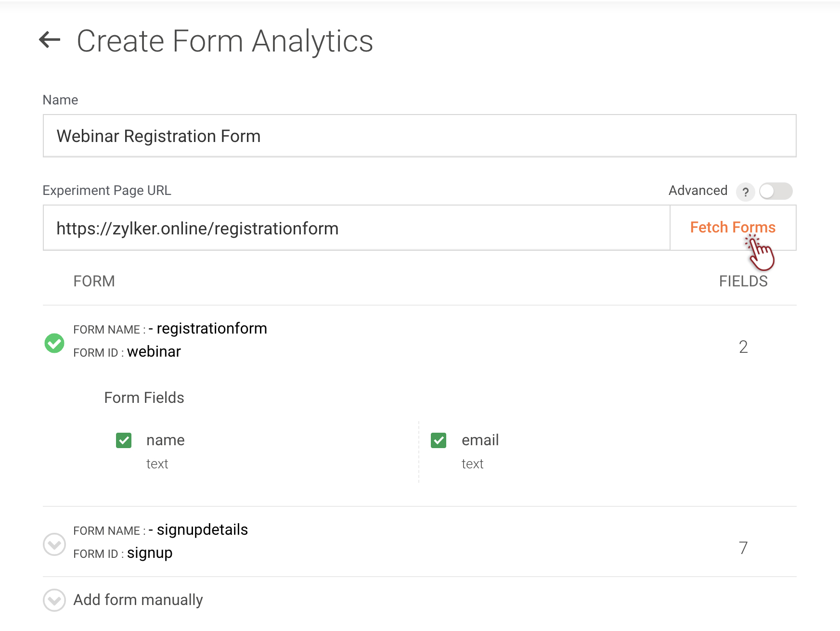The width and height of the screenshot is (840, 631).
Task: Click the Fetch Forms button
Action: click(x=732, y=228)
